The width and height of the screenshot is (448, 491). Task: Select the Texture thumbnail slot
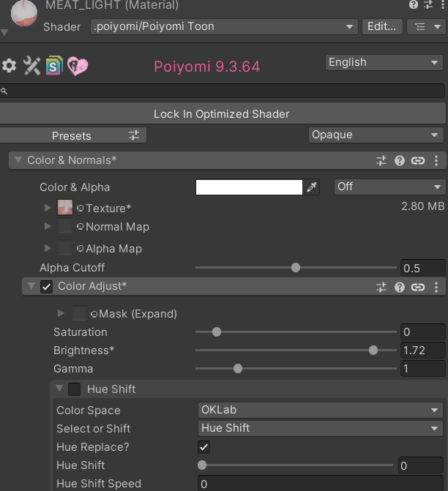pos(65,208)
